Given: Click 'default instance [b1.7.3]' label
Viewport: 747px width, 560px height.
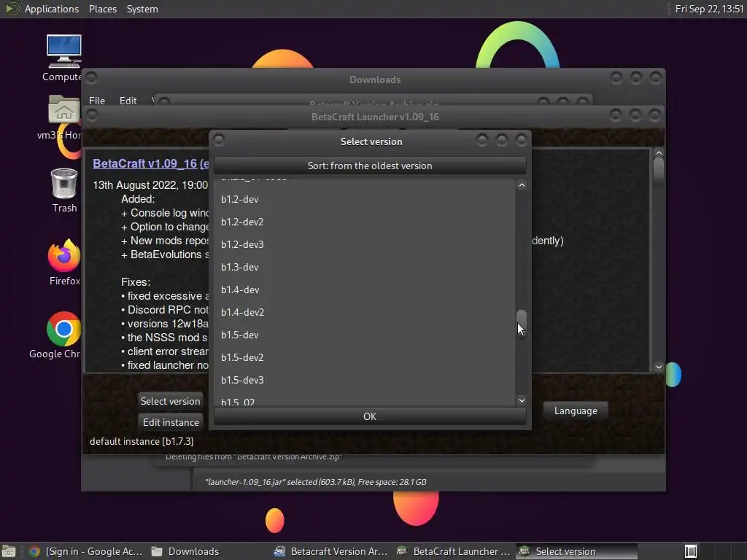Looking at the screenshot, I should click(x=142, y=441).
